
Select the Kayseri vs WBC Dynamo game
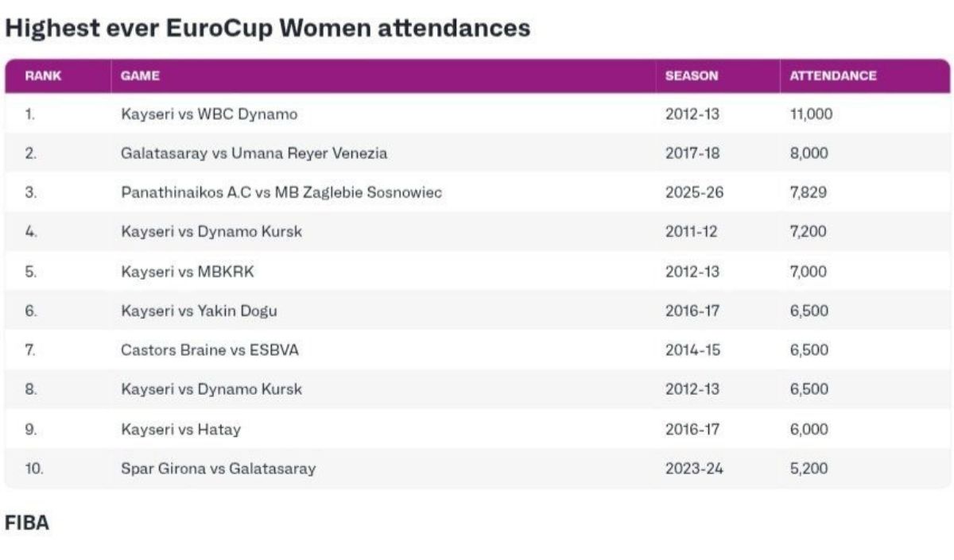pos(209,114)
